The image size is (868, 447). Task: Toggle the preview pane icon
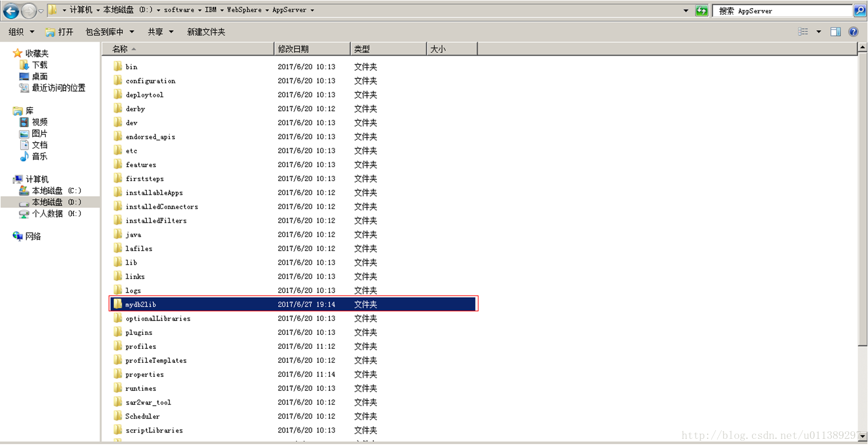click(835, 32)
